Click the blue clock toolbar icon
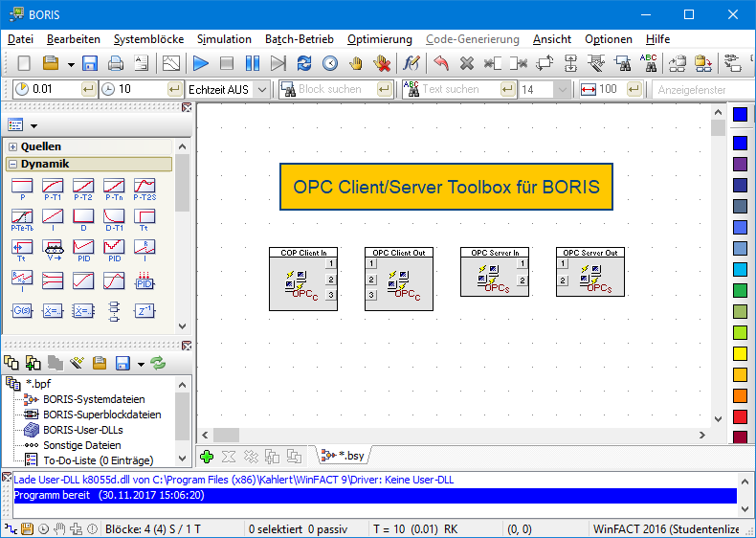This screenshot has height=538, width=756. point(330,63)
